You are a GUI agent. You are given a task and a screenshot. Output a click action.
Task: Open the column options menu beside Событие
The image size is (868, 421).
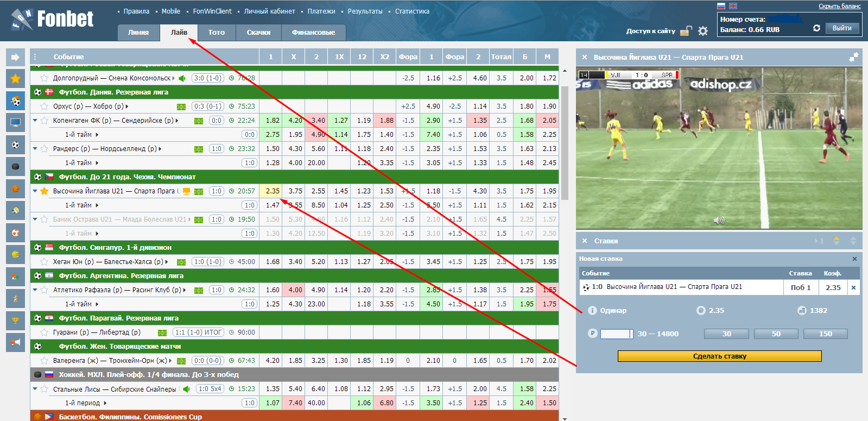coord(35,56)
